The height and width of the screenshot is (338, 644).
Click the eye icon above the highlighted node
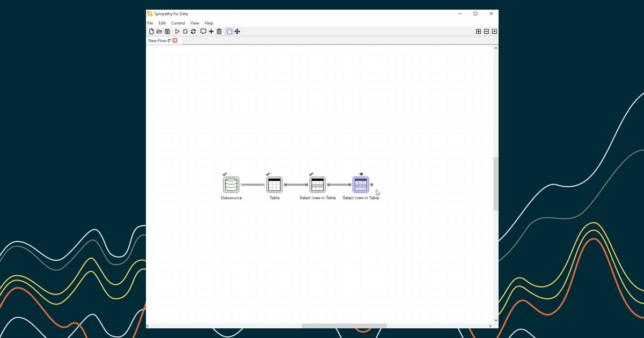(361, 174)
